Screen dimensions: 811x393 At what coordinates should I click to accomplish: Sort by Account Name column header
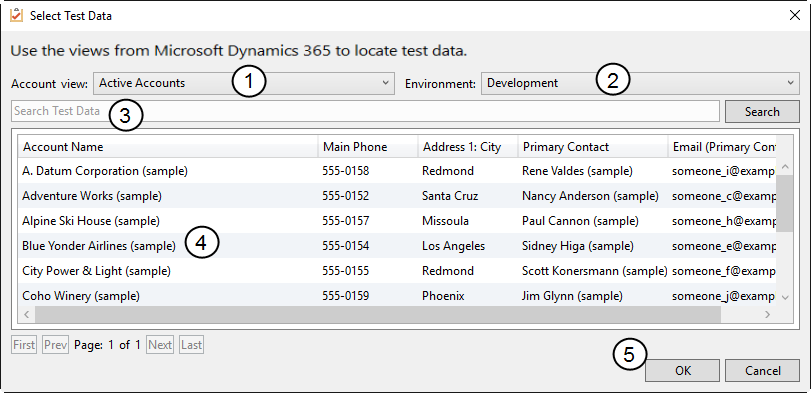168,147
